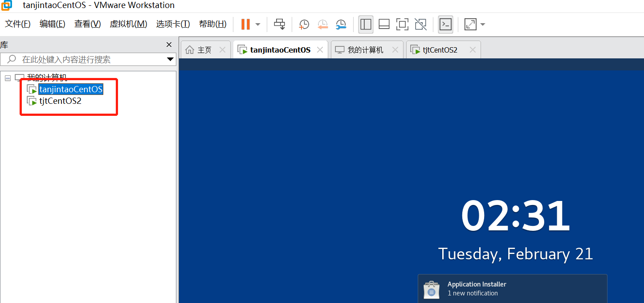The image size is (644, 303).
Task: Close the 我的计算机 tab
Action: (395, 50)
